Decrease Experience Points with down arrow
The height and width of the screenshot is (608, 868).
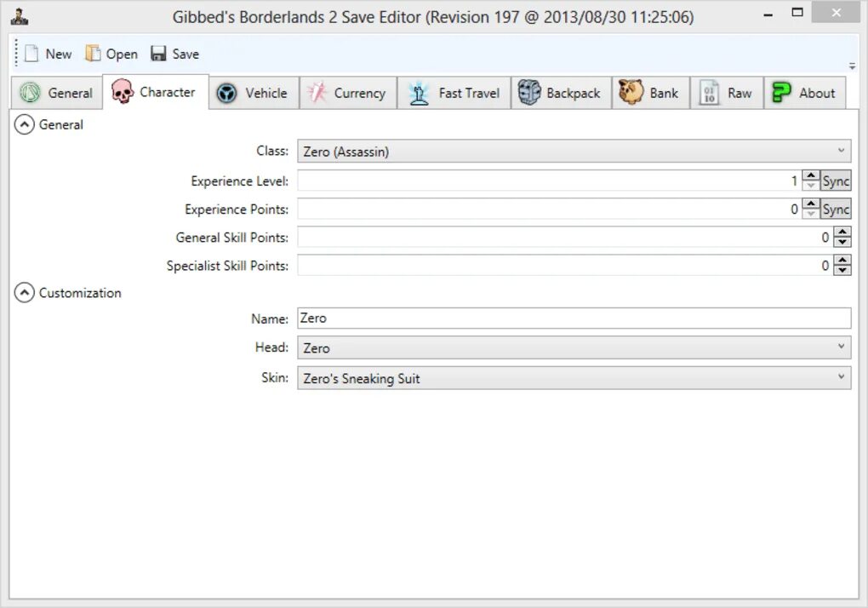click(811, 215)
